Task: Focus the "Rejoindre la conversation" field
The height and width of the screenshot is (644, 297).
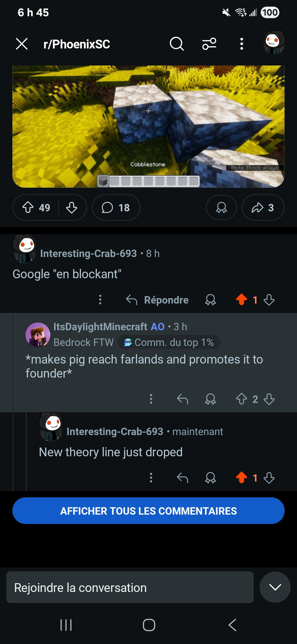Action: 130,587
